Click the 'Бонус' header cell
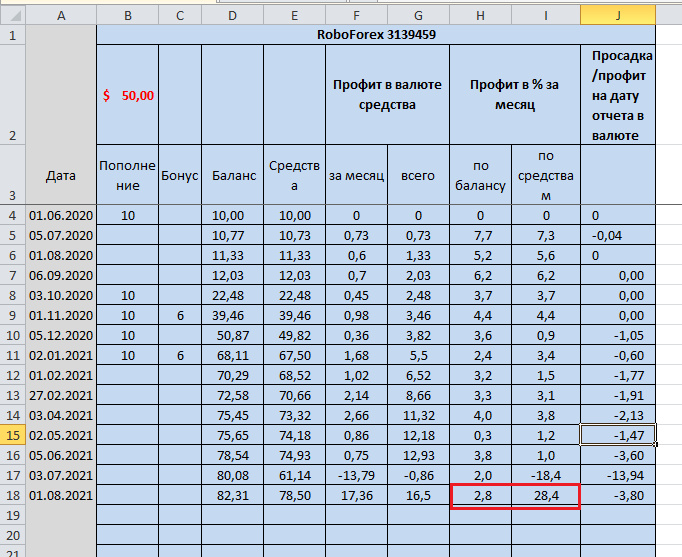Screen dimensions: 682x557 [x=180, y=175]
